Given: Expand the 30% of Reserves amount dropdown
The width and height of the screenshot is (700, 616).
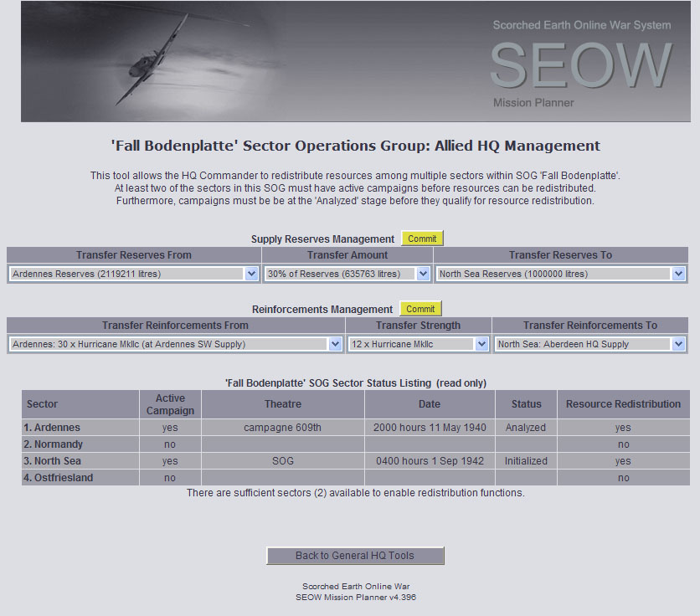Looking at the screenshot, I should (x=347, y=274).
